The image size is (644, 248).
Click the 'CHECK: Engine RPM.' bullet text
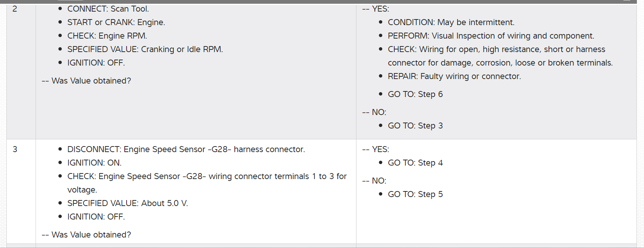(x=107, y=36)
